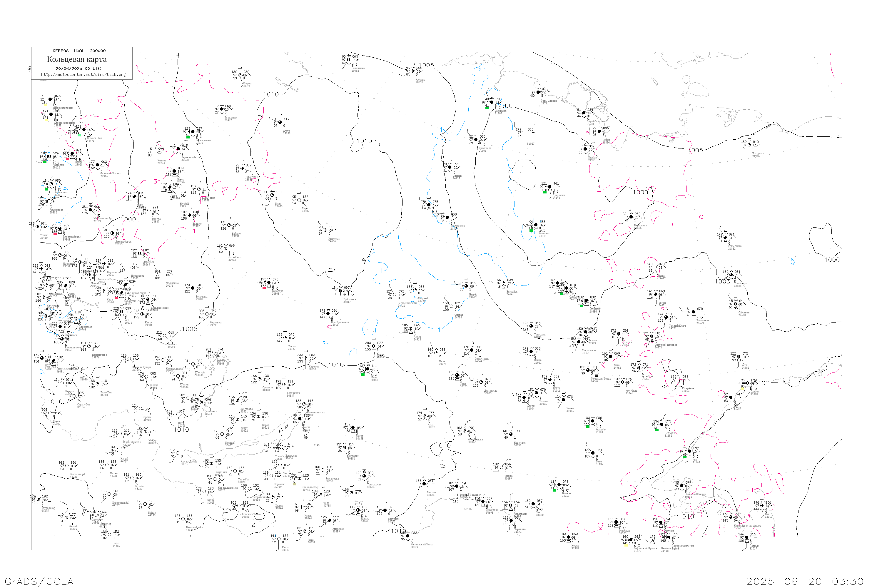Click the 2025-06-20-03:30 timestamp text

[805, 581]
